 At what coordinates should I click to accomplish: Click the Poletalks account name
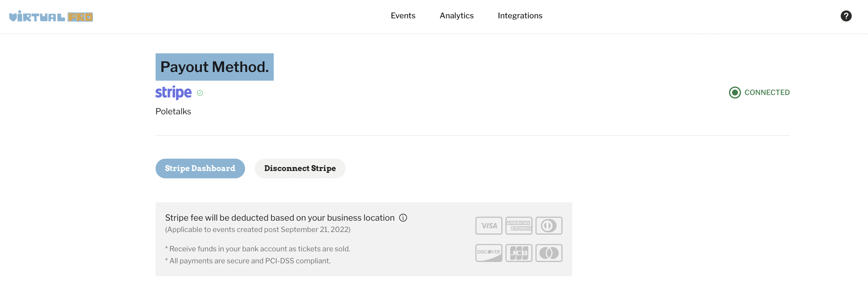(x=173, y=111)
